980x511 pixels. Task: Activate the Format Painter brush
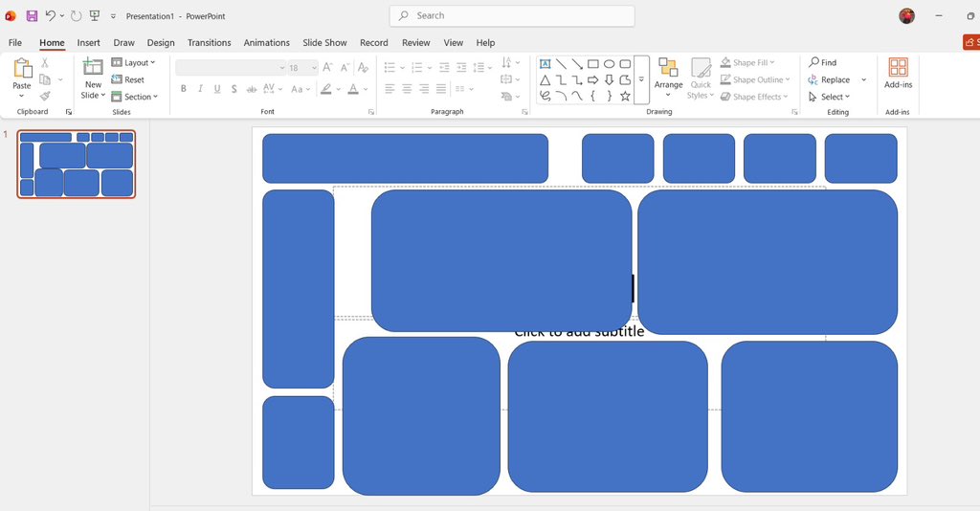tap(45, 97)
